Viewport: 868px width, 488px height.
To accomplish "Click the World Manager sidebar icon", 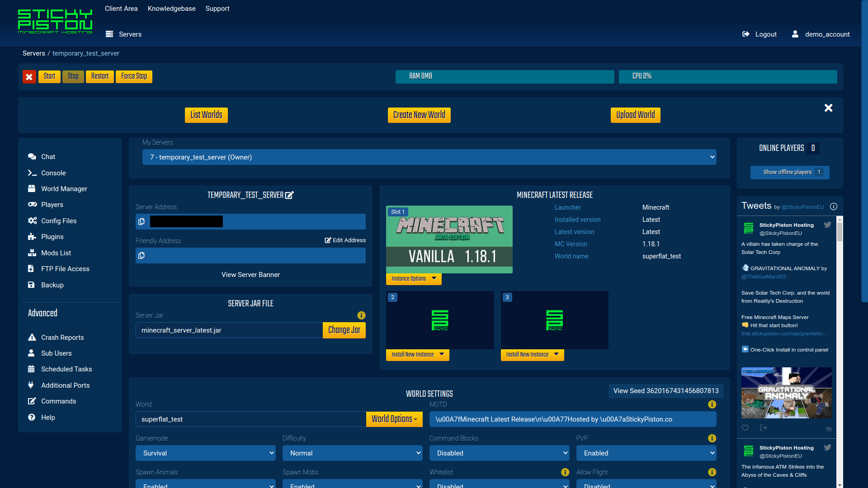I will [x=31, y=188].
